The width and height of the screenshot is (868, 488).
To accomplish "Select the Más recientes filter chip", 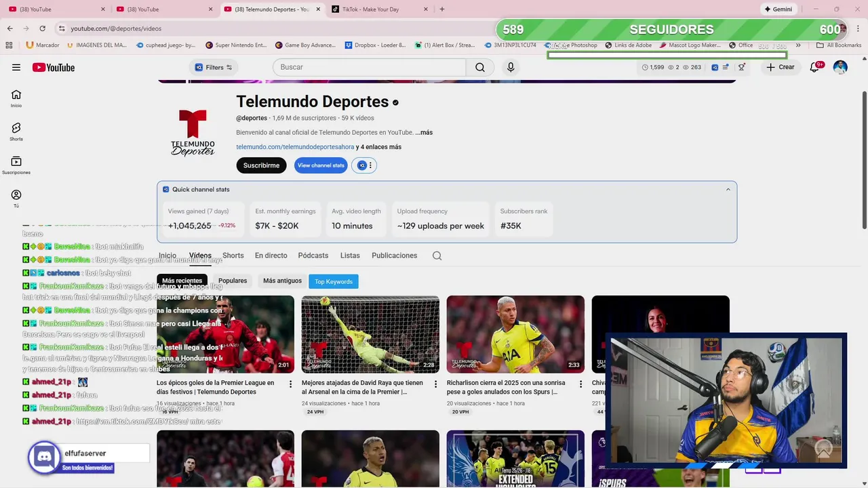I will point(182,281).
